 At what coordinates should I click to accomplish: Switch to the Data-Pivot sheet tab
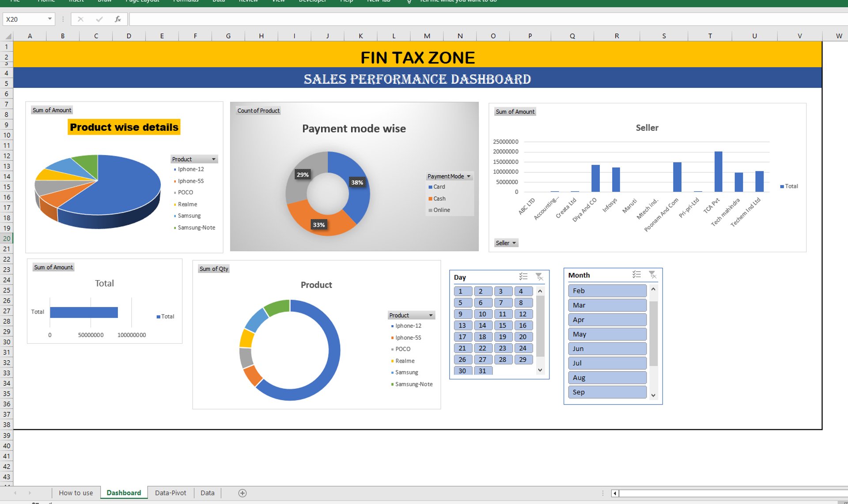170,493
